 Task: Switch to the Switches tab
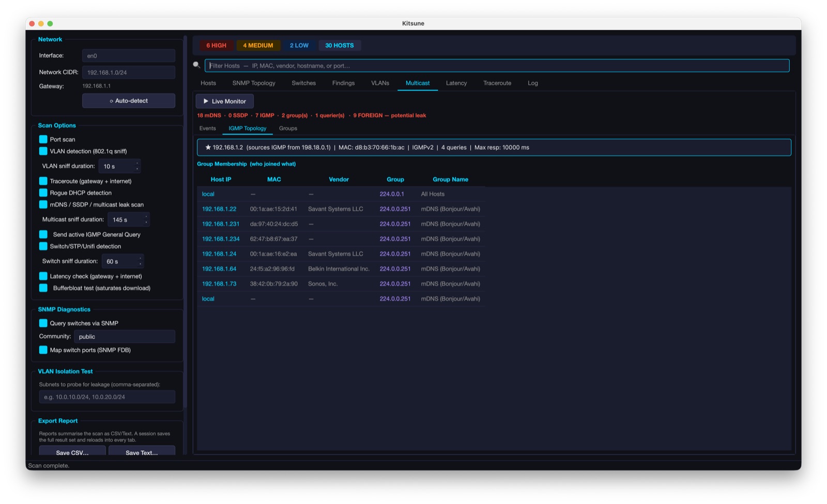click(x=303, y=83)
